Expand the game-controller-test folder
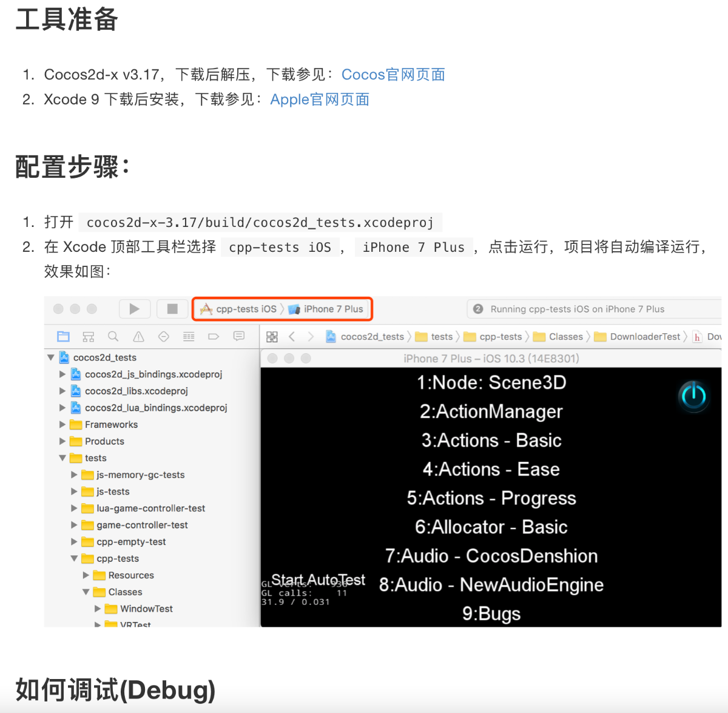The height and width of the screenshot is (713, 728). coord(74,525)
